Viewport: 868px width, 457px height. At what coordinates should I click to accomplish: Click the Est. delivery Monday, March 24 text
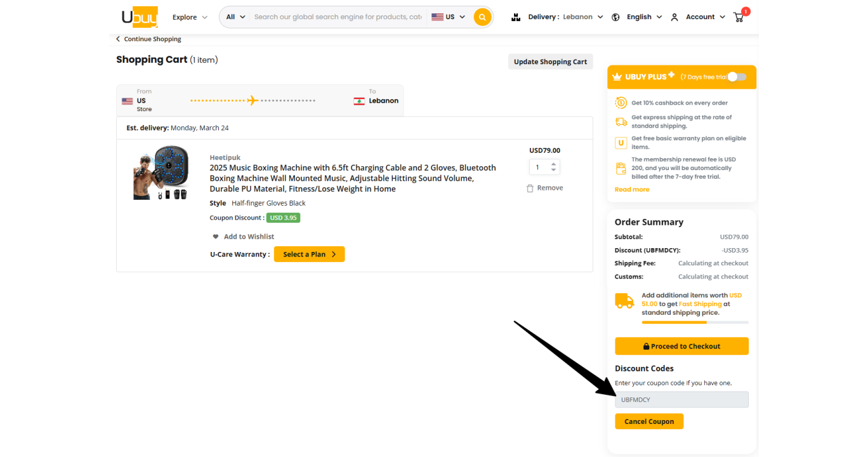[178, 128]
